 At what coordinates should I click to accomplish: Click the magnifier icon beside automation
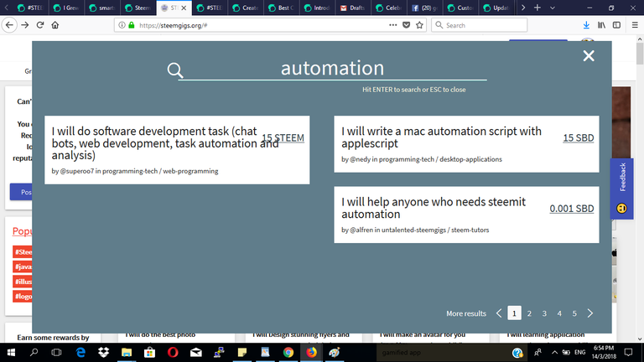175,70
